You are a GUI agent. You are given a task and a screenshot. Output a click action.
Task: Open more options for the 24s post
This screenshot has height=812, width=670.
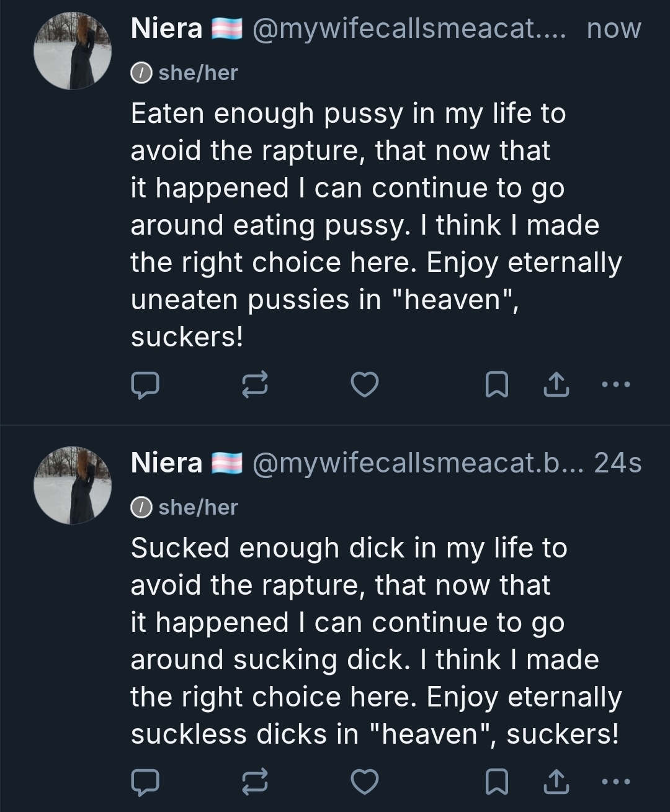coord(616,782)
